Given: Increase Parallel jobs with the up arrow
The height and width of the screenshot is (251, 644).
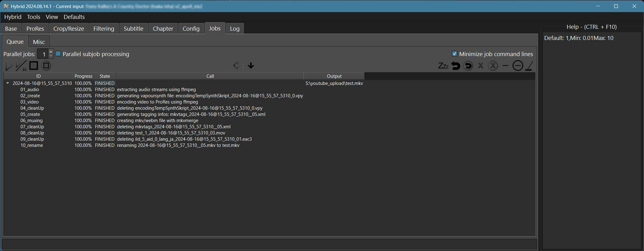Looking at the screenshot, I should [51, 51].
